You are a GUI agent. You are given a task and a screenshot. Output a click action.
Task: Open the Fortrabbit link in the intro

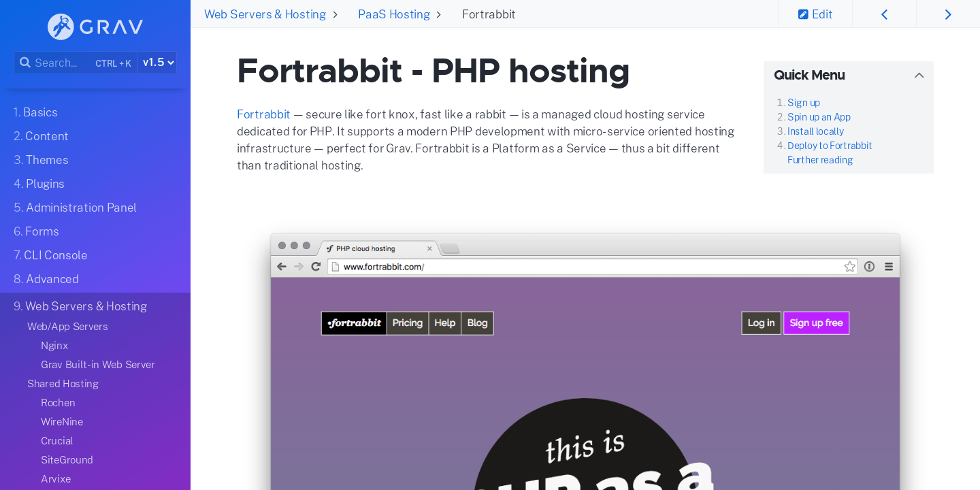263,114
